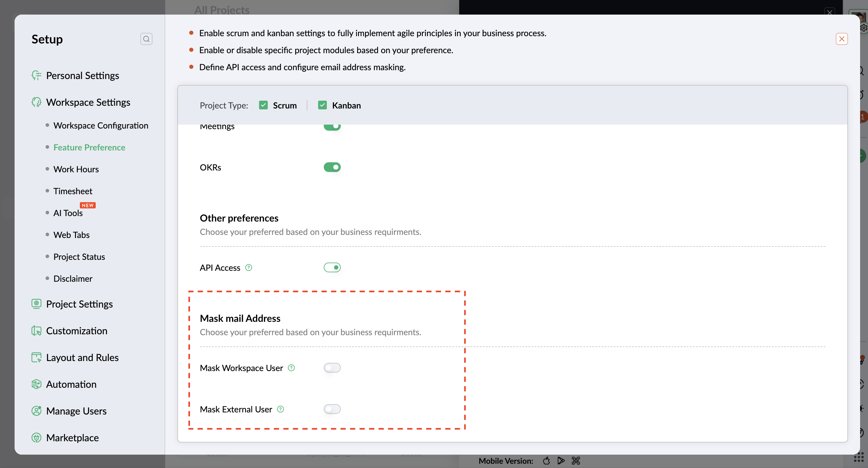
Task: Open Web Tabs settings
Action: click(x=71, y=235)
